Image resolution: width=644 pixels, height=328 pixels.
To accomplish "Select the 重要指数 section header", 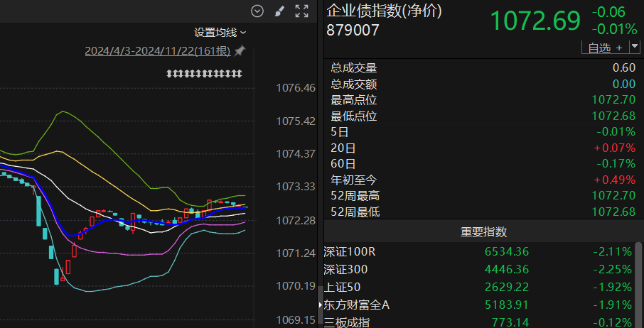I will coord(483,232).
